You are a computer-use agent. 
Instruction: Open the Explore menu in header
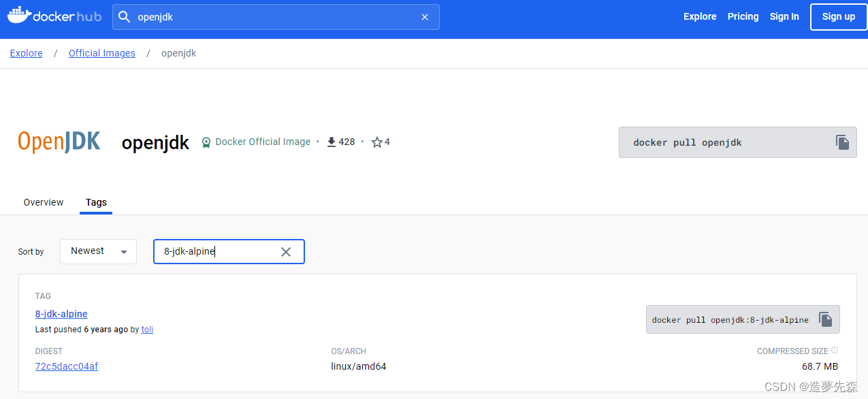(x=700, y=16)
